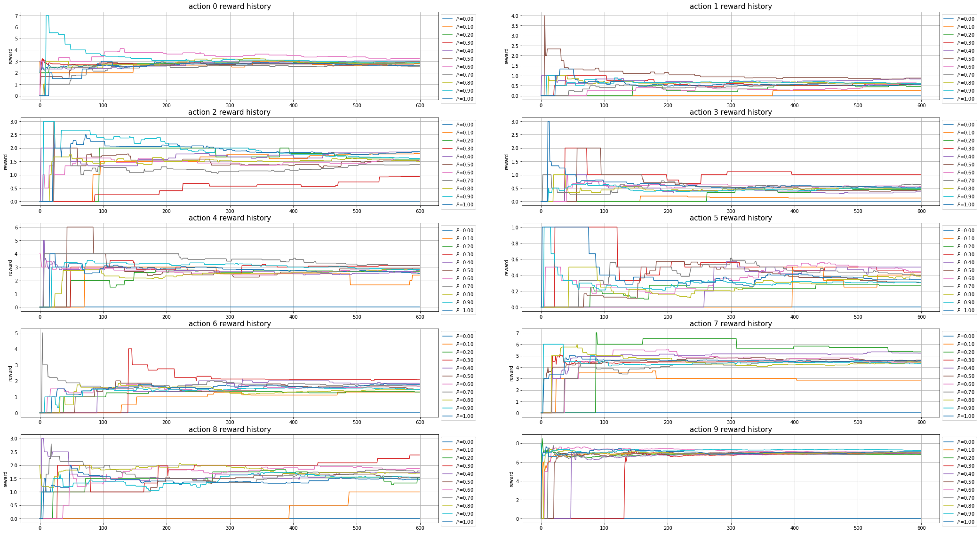Screen dimensions: 980x534
Task: Click the 'action 6 reward history' title
Action: (x=229, y=324)
